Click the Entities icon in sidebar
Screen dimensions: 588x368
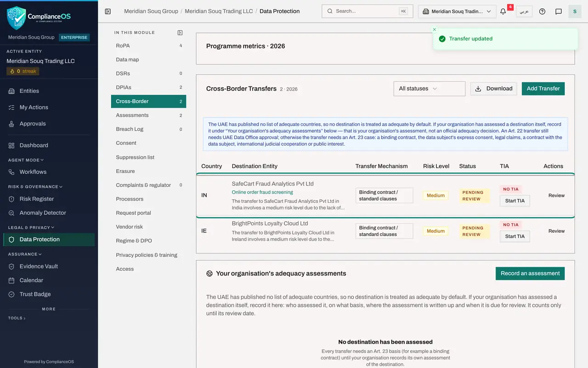[11, 91]
